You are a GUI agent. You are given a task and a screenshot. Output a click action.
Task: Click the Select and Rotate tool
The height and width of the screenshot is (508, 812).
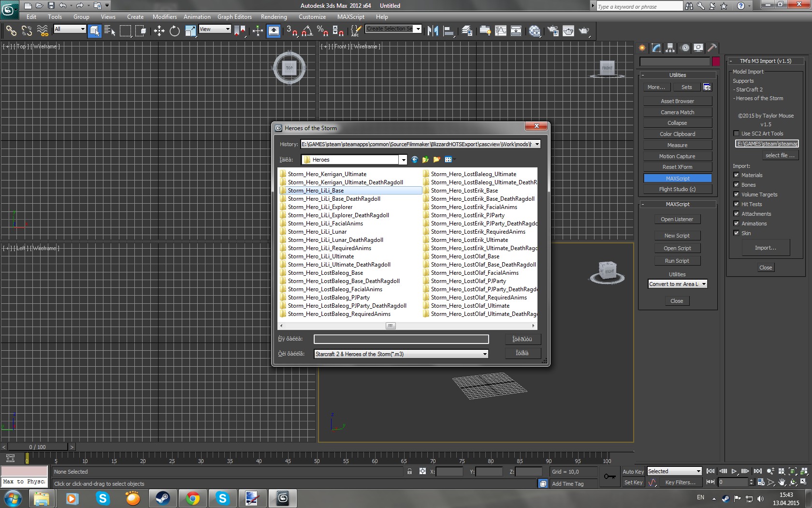[x=174, y=31]
